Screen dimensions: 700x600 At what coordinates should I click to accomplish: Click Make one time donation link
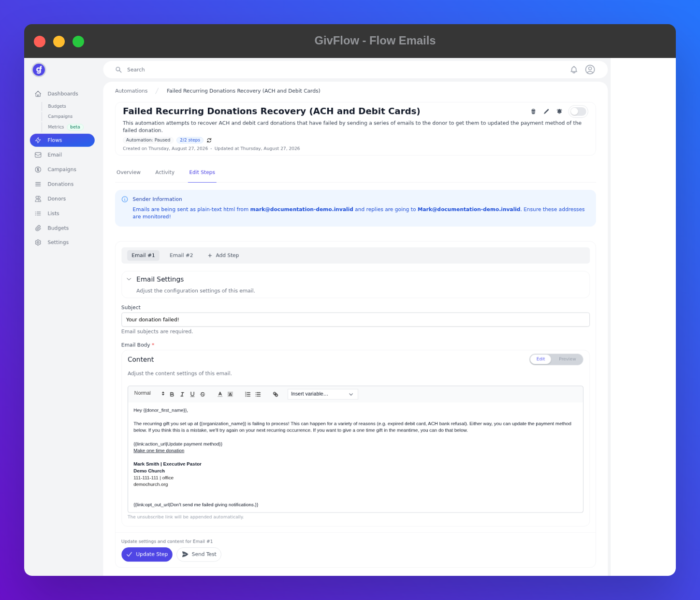159,451
